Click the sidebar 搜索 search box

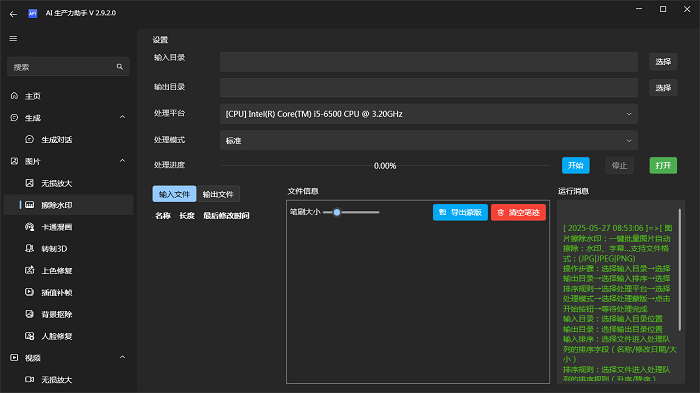click(68, 67)
